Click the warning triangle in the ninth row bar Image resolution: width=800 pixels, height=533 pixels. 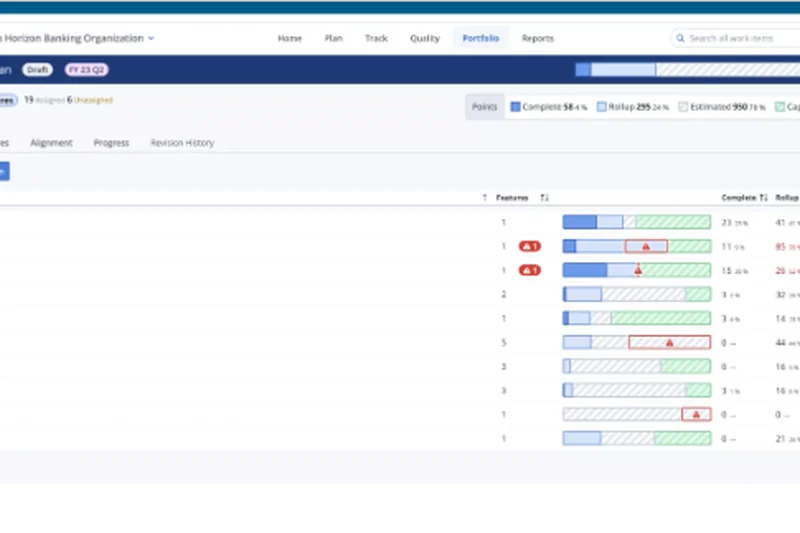click(x=695, y=414)
